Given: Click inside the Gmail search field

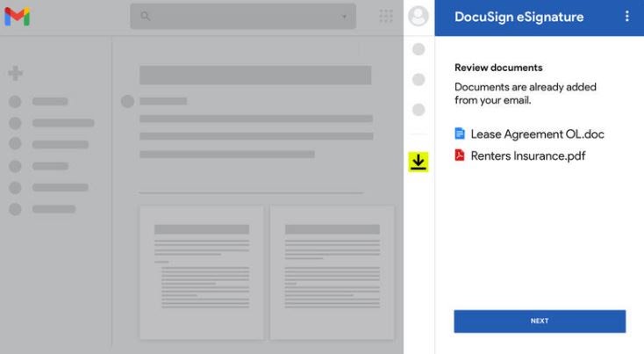Looking at the screenshot, I should point(243,17).
